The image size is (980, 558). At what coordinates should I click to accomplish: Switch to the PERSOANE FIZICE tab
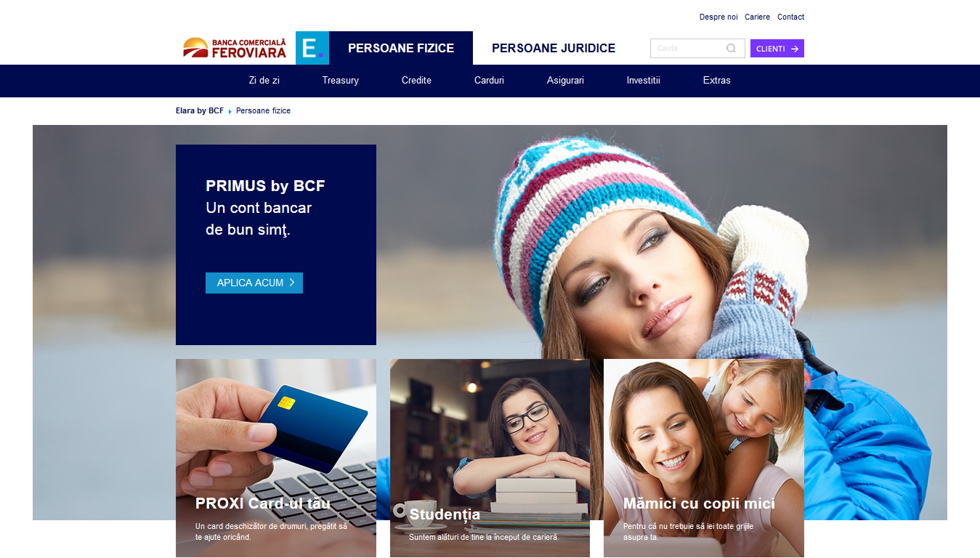(401, 48)
